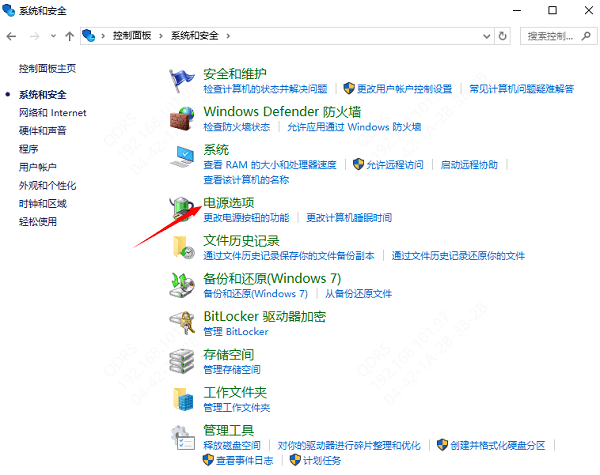Image resolution: width=600 pixels, height=475 pixels.
Task: Click 常见计算机问题疑难解答
Action: 522,89
